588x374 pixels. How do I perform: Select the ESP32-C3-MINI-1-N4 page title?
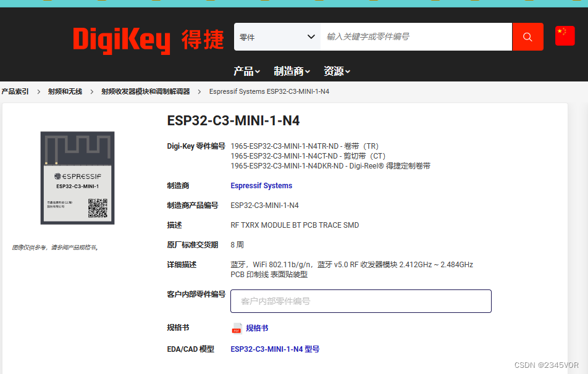coord(233,121)
